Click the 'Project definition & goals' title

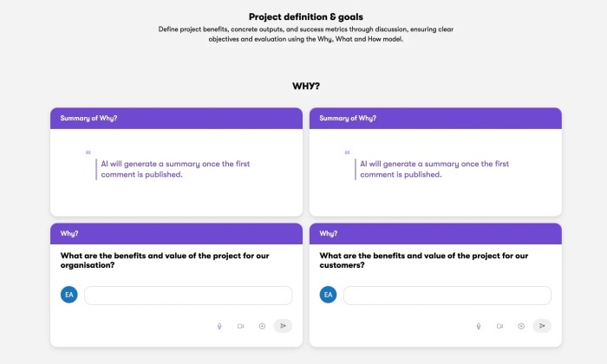(x=306, y=16)
